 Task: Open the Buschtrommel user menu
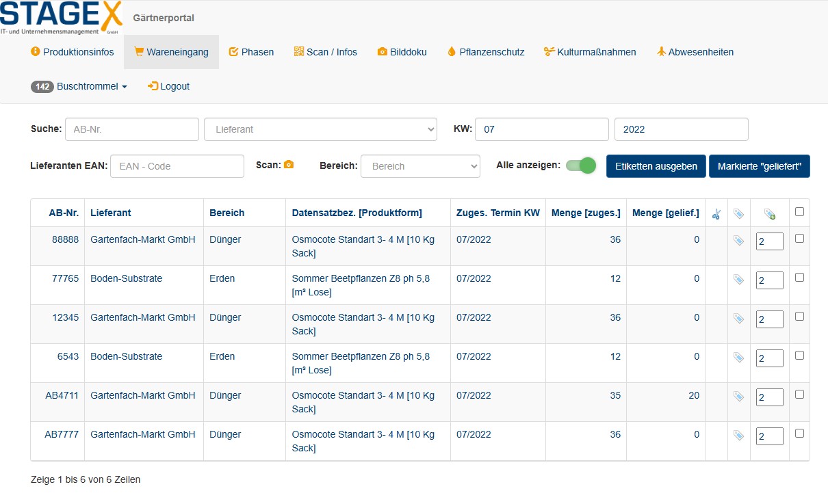[79, 87]
